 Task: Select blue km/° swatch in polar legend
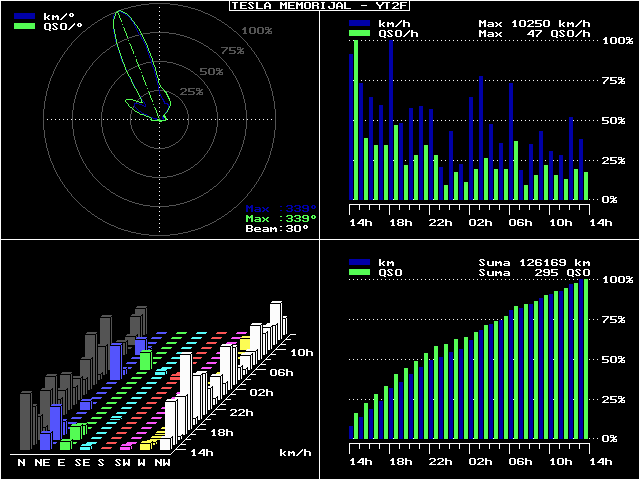[26, 16]
